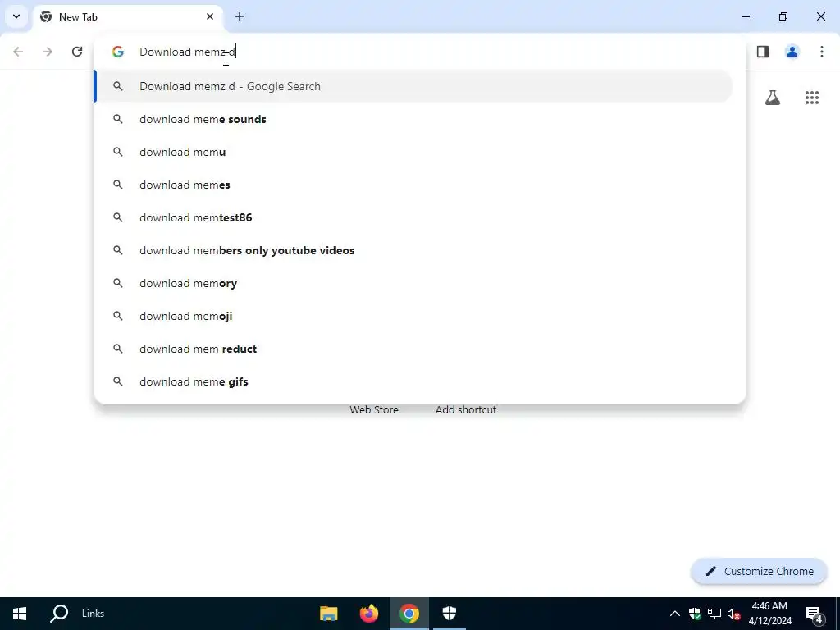Choose 'download meme sounds' suggestion

point(414,119)
